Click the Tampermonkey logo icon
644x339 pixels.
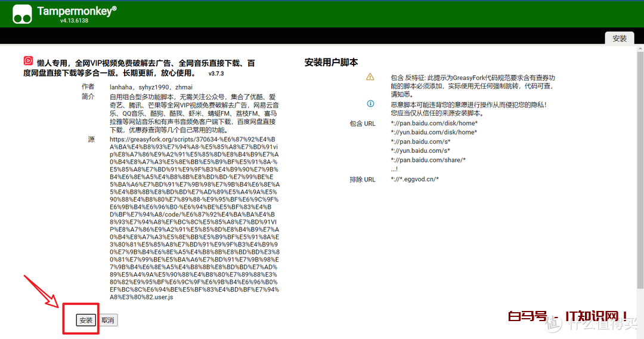click(x=22, y=14)
